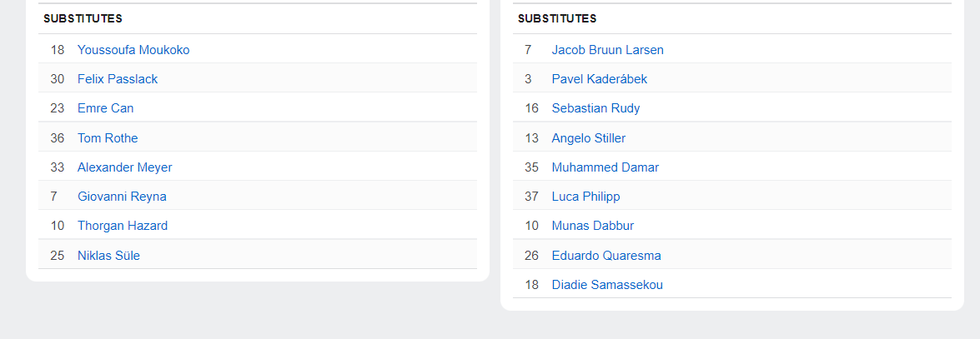The height and width of the screenshot is (339, 980).
Task: Open Youssoufa Moukoko player link
Action: click(133, 50)
